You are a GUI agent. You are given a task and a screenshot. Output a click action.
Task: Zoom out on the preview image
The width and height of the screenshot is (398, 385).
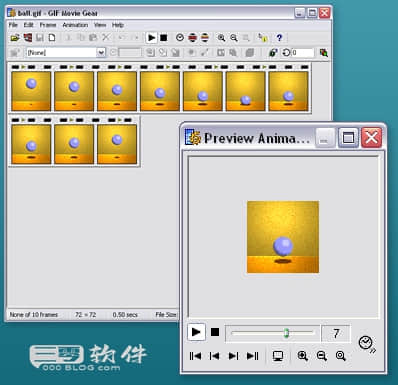[322, 356]
